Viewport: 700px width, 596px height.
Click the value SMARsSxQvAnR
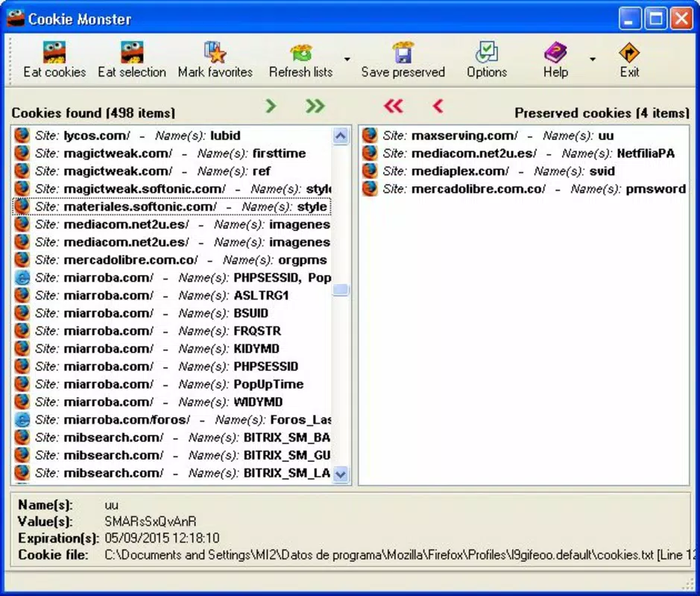(151, 521)
